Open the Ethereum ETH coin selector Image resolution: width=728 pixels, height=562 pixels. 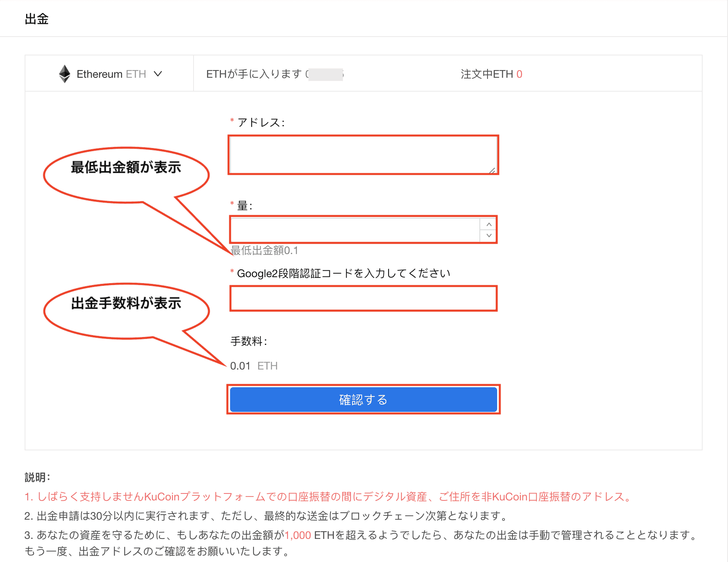point(111,74)
